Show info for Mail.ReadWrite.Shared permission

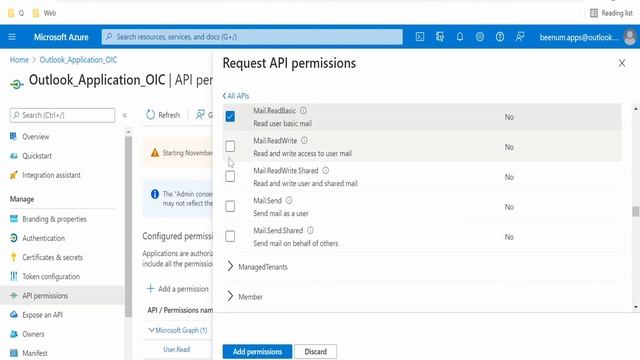click(x=325, y=171)
